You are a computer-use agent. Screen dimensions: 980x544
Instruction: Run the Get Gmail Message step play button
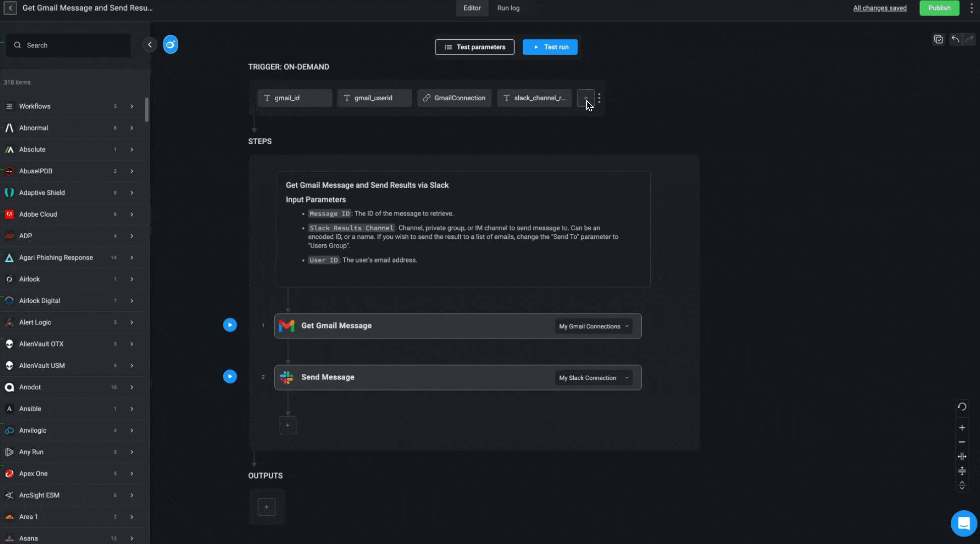(x=230, y=325)
